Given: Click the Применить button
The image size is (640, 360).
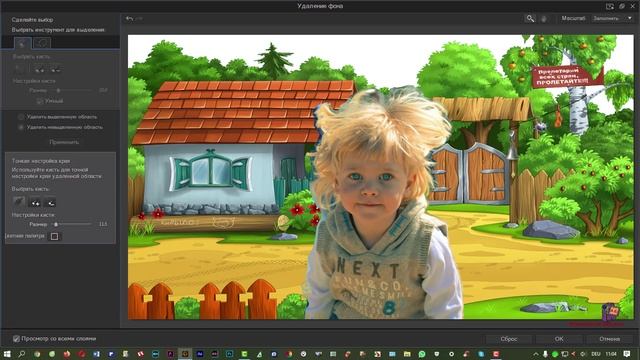Looking at the screenshot, I should pyautogui.click(x=64, y=142).
